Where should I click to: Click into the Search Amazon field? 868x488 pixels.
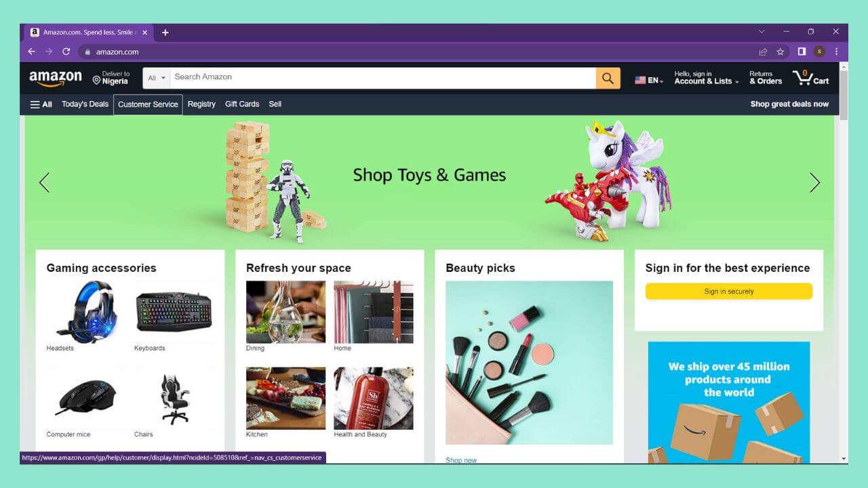point(383,78)
